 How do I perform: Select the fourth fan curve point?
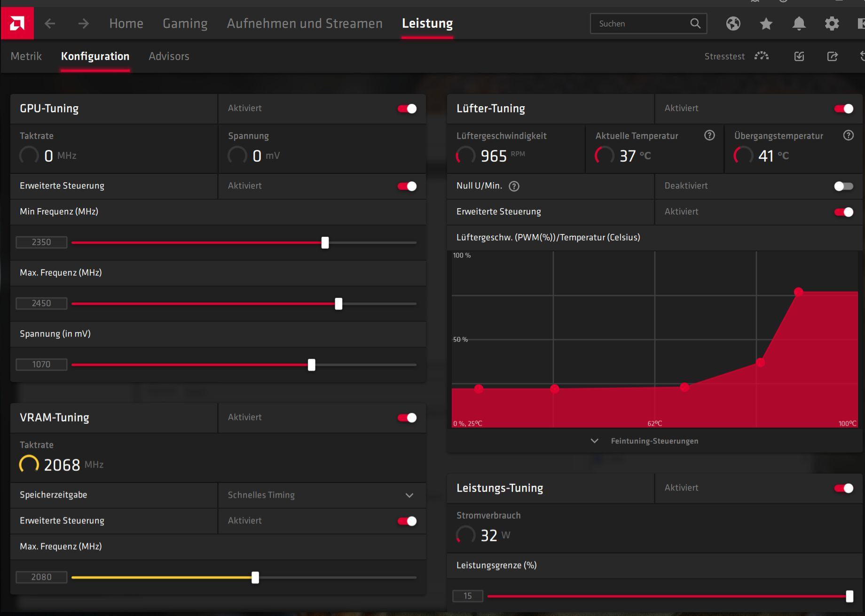761,362
